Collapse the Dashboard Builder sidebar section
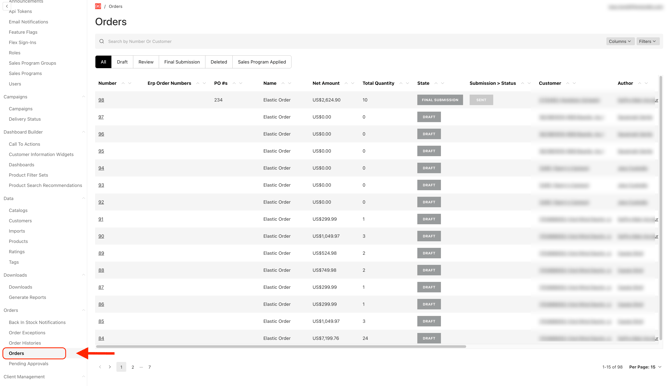 click(83, 132)
